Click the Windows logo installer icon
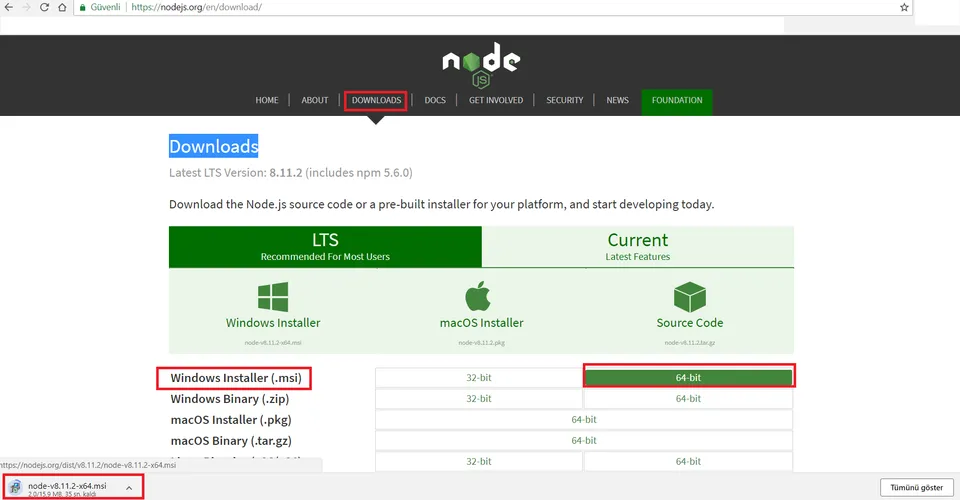 tap(273, 297)
